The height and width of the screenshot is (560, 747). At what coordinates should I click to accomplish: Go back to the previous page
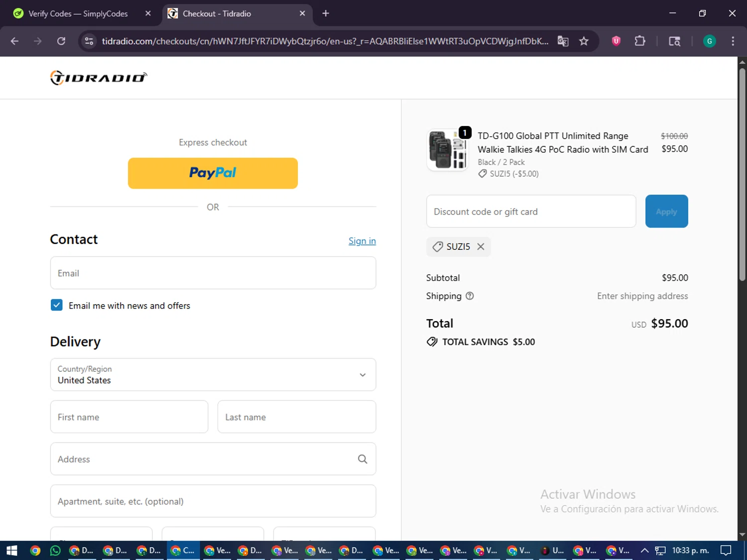click(14, 41)
